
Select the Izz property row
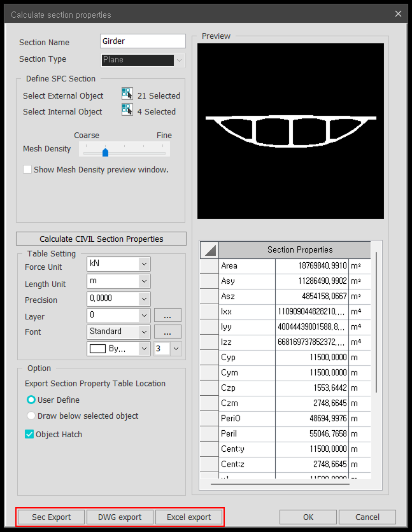(285, 342)
